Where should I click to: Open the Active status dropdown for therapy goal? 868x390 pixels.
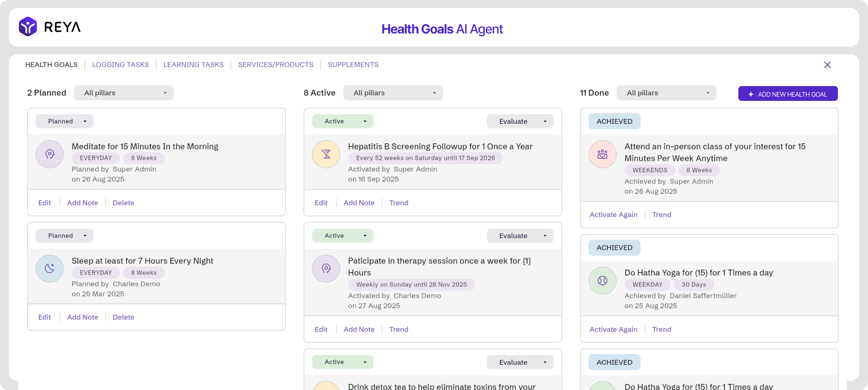[342, 236]
